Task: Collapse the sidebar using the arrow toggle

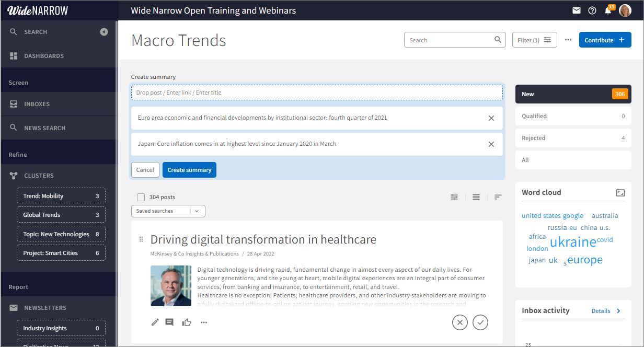Action: (104, 32)
